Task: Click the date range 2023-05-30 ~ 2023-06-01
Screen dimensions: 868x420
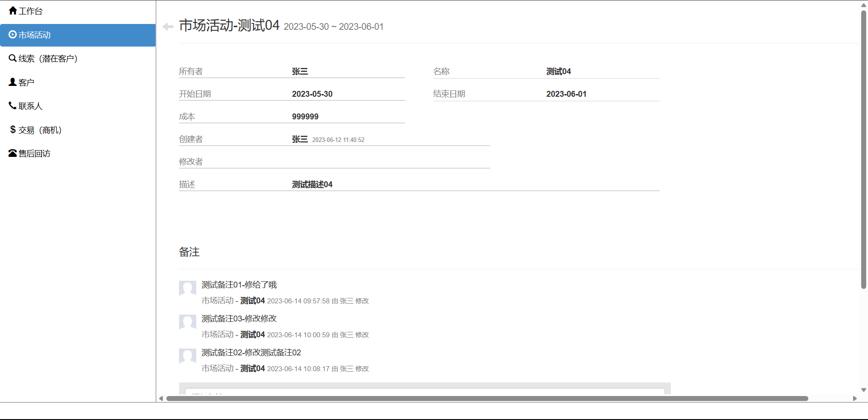Action: point(334,27)
